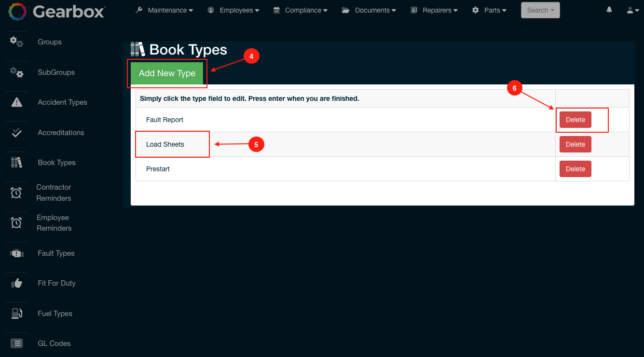Open the Employees dropdown menu
644x357 pixels.
pyautogui.click(x=239, y=10)
